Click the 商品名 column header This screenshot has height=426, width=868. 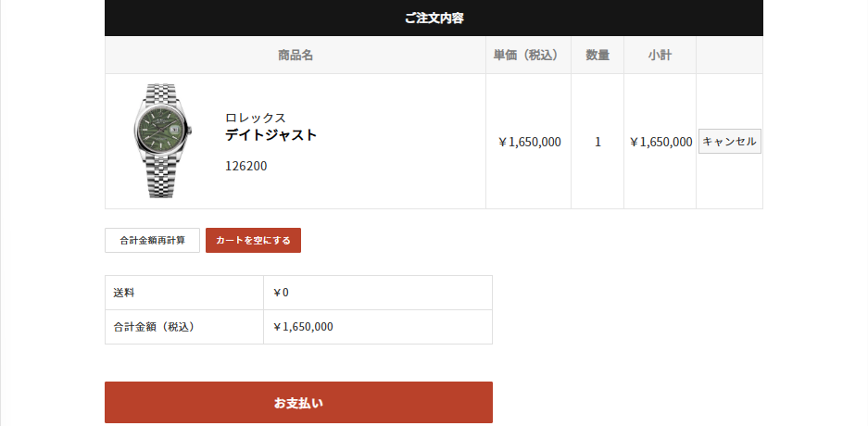click(x=296, y=56)
